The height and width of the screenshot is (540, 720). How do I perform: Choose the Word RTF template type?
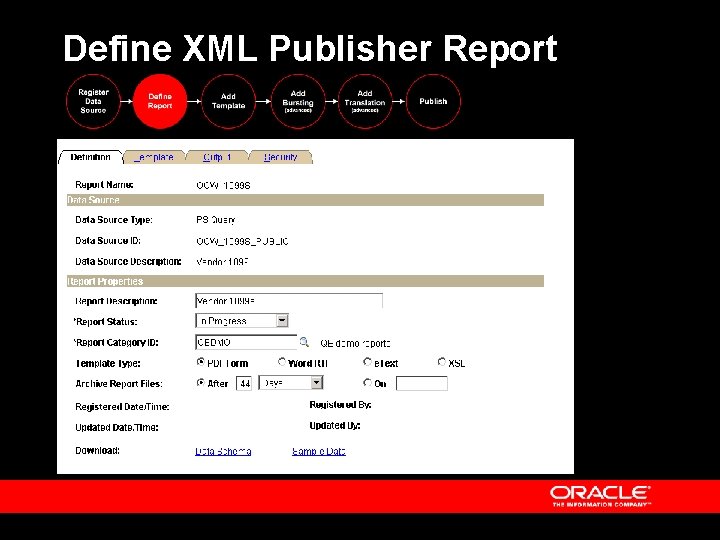[281, 362]
